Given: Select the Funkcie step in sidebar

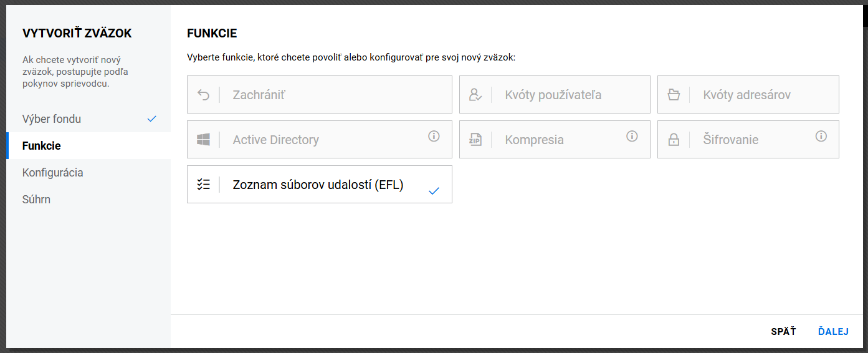Looking at the screenshot, I should [41, 146].
